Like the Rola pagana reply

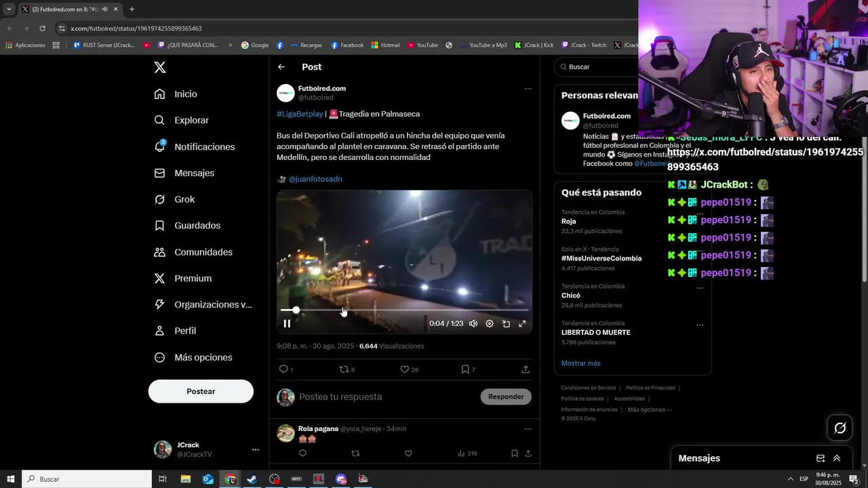pos(408,453)
